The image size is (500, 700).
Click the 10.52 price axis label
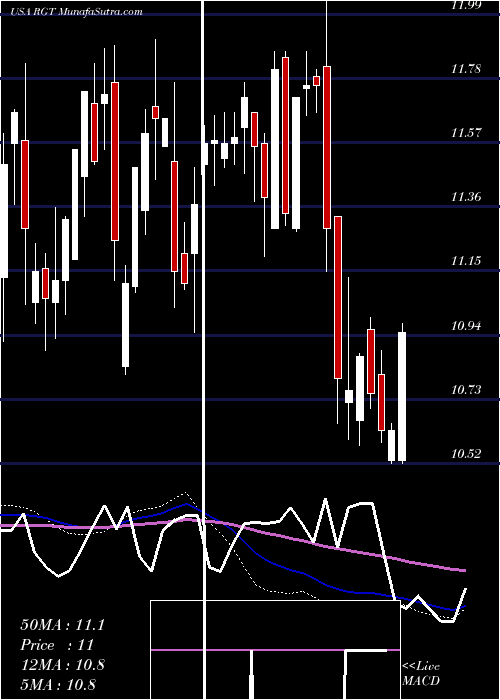466,454
